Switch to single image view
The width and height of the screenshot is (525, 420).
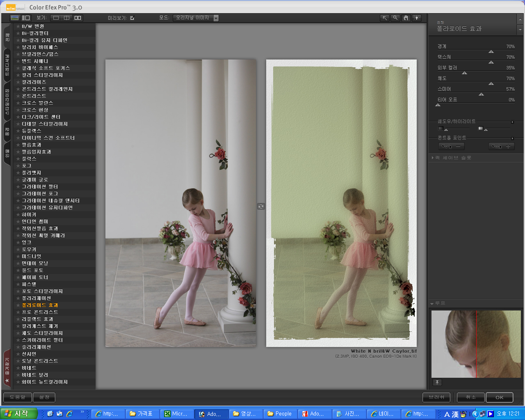tap(56, 18)
